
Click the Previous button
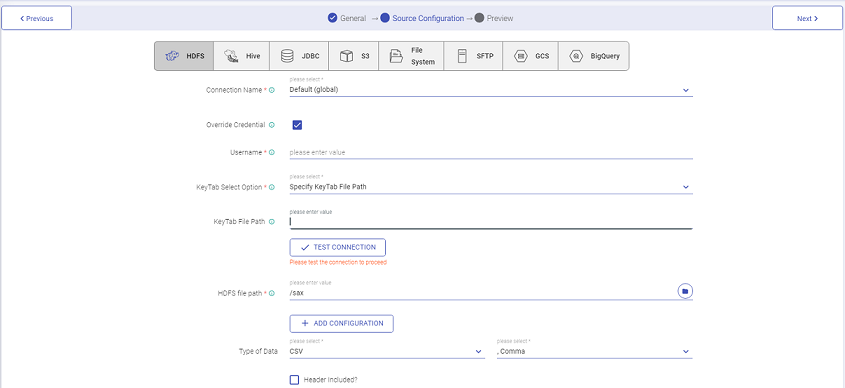(37, 18)
